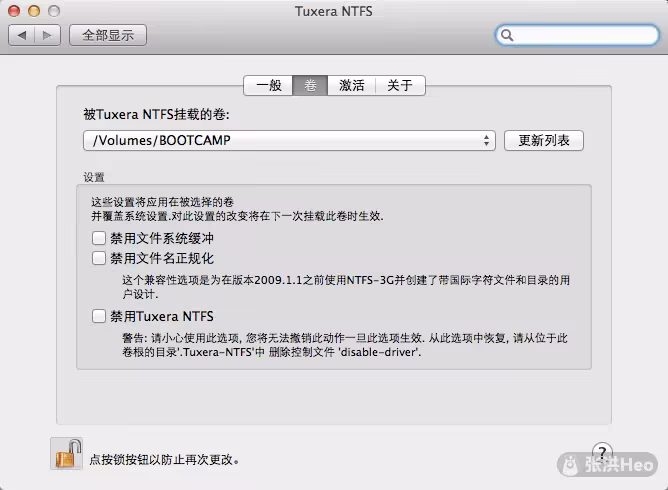Click the 设置 section heading
Screen dimensions: 668x490
tap(94, 177)
